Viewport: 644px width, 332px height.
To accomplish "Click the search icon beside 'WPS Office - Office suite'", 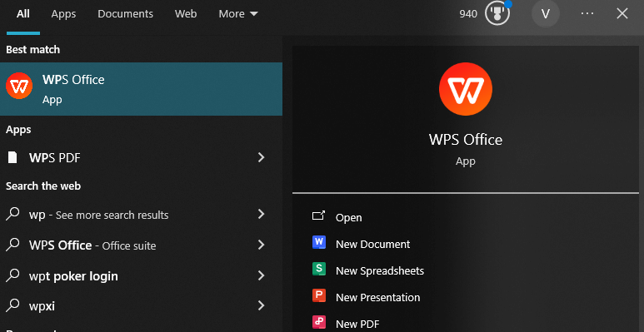I will (x=12, y=245).
